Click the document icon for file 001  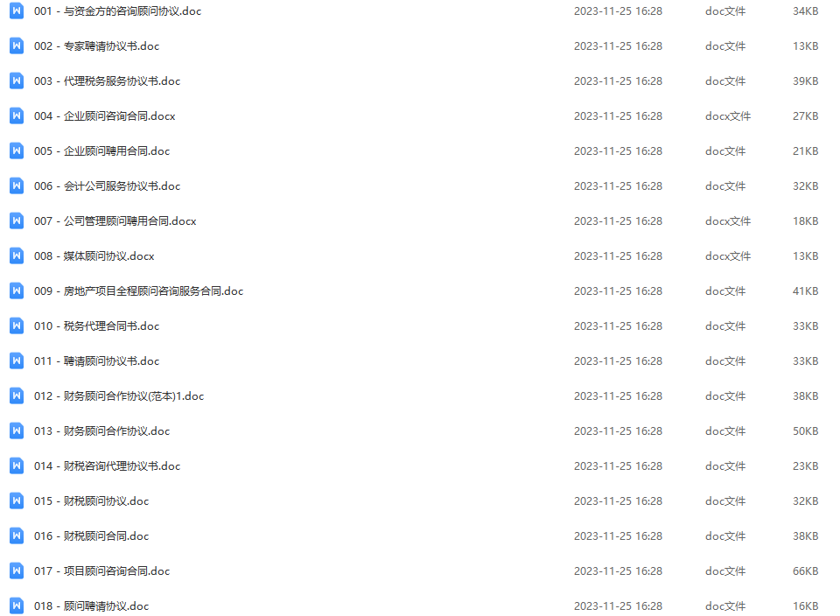[17, 10]
